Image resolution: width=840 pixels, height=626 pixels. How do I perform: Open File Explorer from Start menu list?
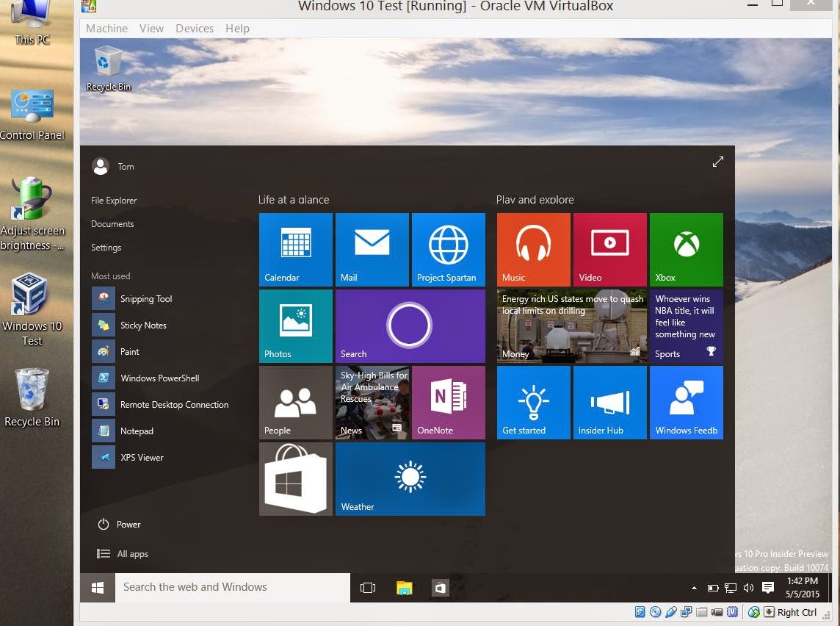[x=114, y=201]
